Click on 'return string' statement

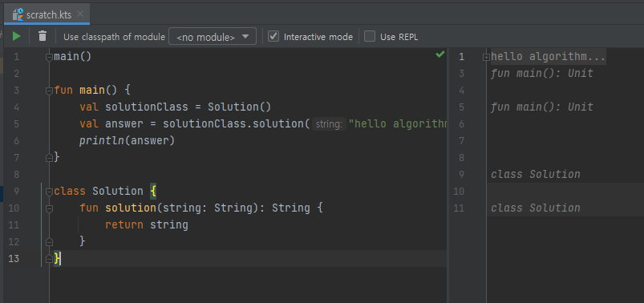[147, 224]
